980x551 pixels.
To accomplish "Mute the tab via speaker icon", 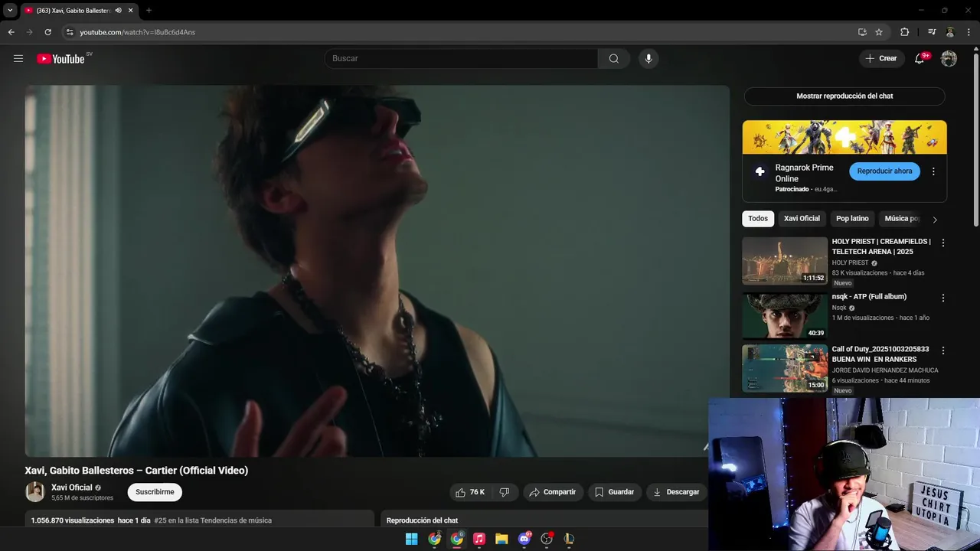I will click(x=118, y=11).
